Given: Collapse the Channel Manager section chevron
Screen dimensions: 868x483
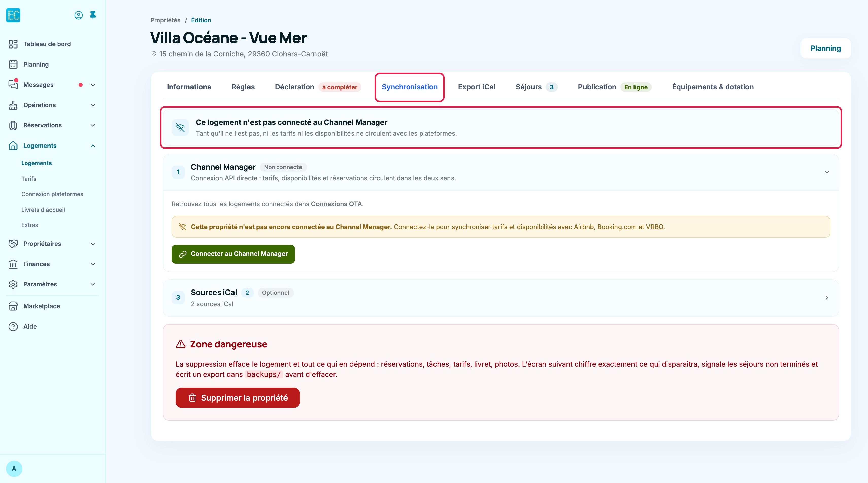Looking at the screenshot, I should (x=827, y=172).
